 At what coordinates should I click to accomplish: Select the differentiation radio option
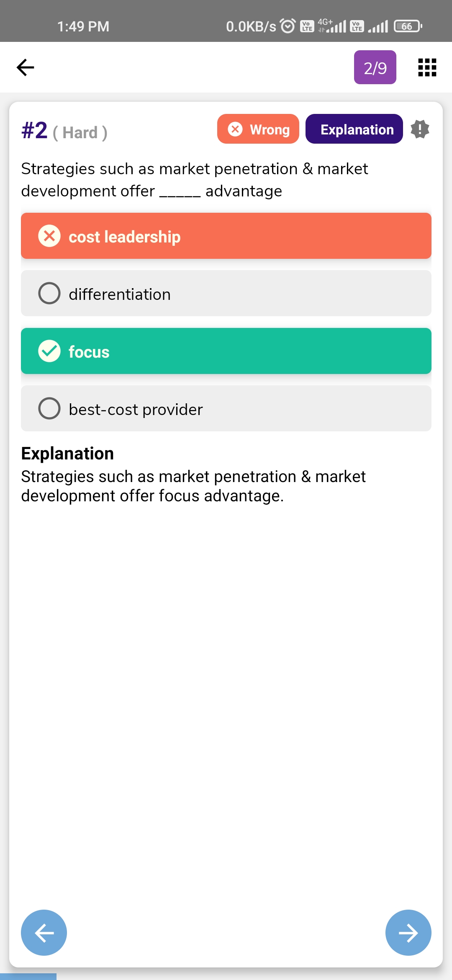point(49,293)
